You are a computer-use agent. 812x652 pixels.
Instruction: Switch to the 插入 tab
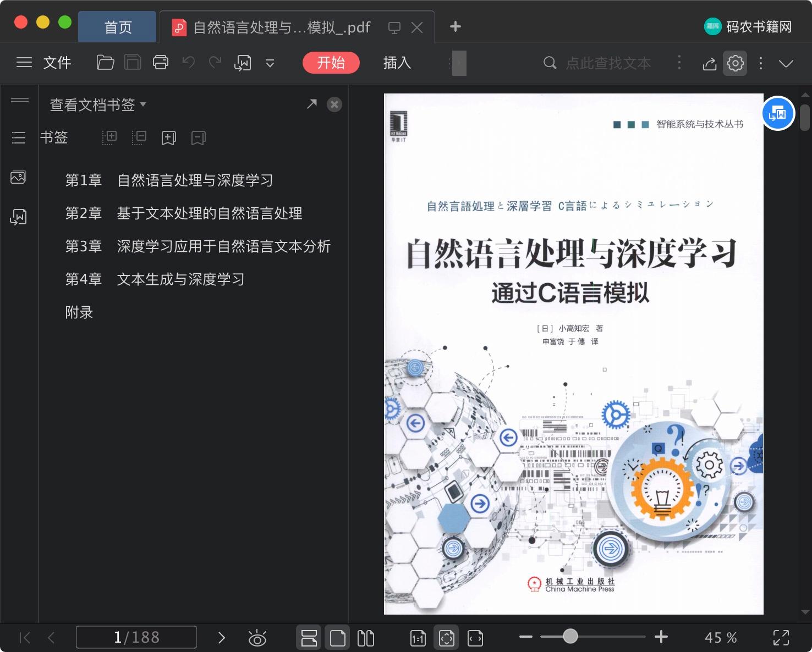(397, 63)
